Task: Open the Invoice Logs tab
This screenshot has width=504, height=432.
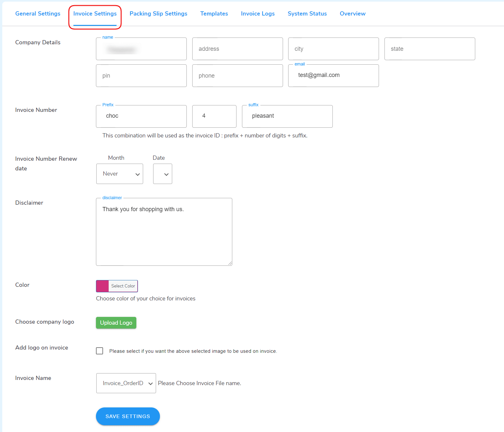Action: point(257,14)
